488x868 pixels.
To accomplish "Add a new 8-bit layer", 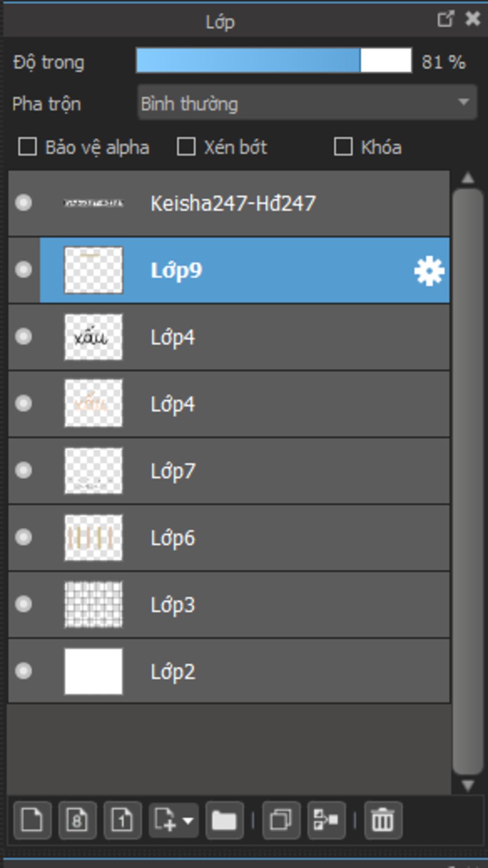I will [x=77, y=820].
